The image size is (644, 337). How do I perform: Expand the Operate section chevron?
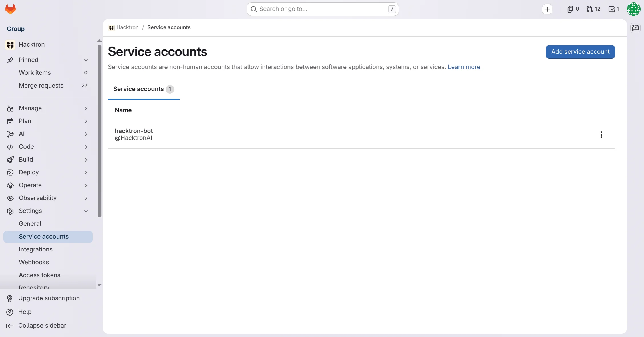point(86,185)
